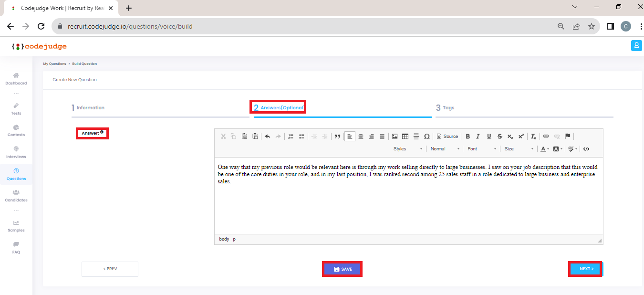Open the Insert Special Character dialog
Viewport: 644px width, 295px height.
click(x=426, y=136)
